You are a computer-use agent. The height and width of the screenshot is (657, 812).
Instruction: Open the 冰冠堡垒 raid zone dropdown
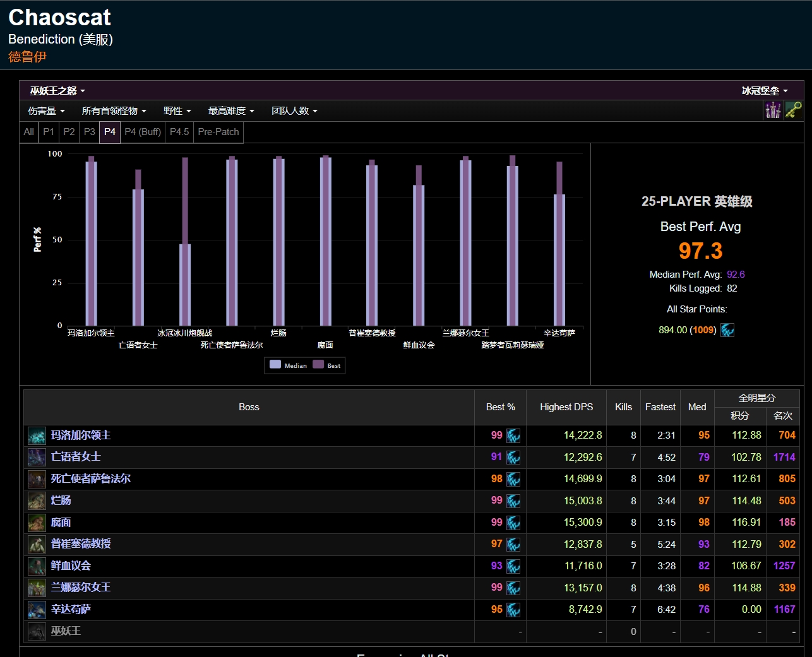(x=765, y=91)
